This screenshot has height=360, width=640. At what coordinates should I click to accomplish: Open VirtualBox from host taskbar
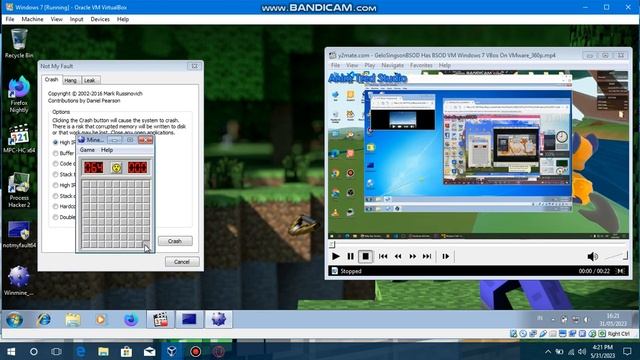[x=172, y=351]
